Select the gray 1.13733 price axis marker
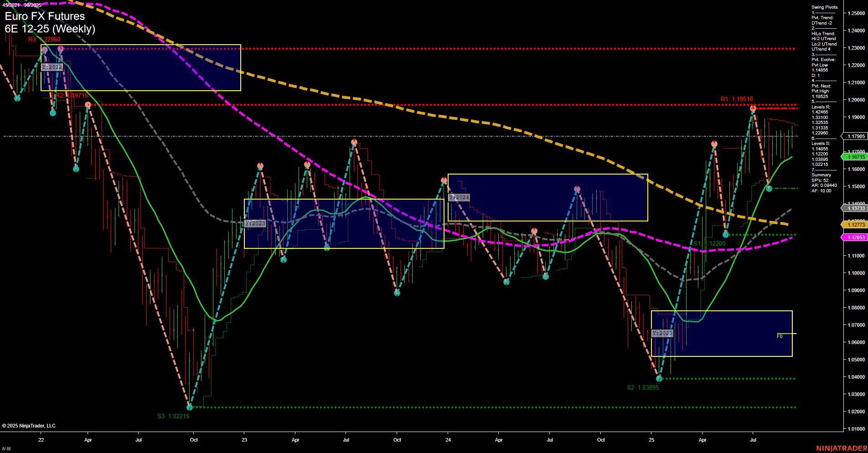This screenshot has height=453, width=868. 856,208
